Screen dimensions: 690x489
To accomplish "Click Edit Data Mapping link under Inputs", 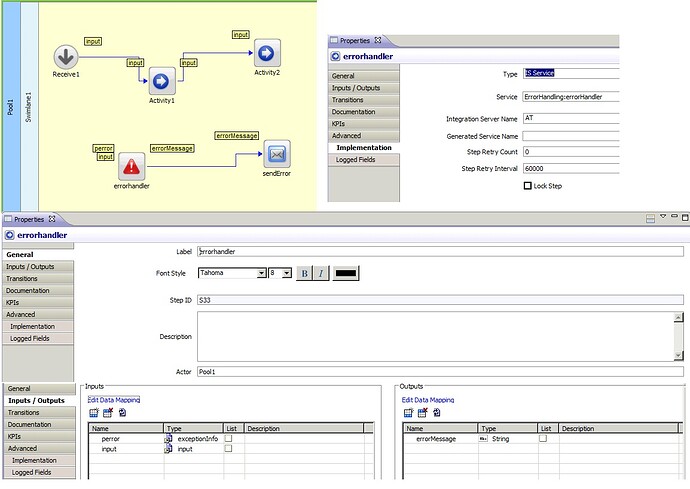I will click(x=114, y=400).
